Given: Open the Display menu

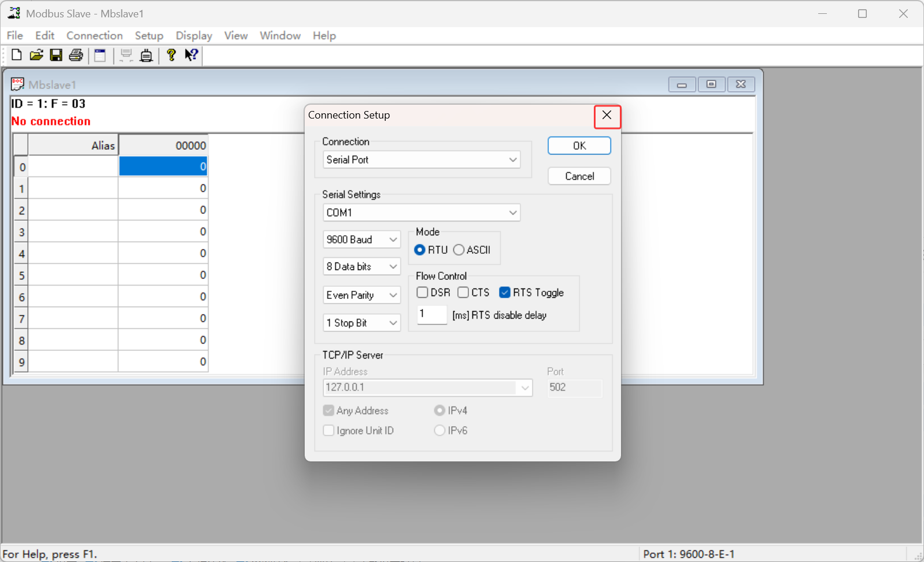Looking at the screenshot, I should click(x=194, y=35).
